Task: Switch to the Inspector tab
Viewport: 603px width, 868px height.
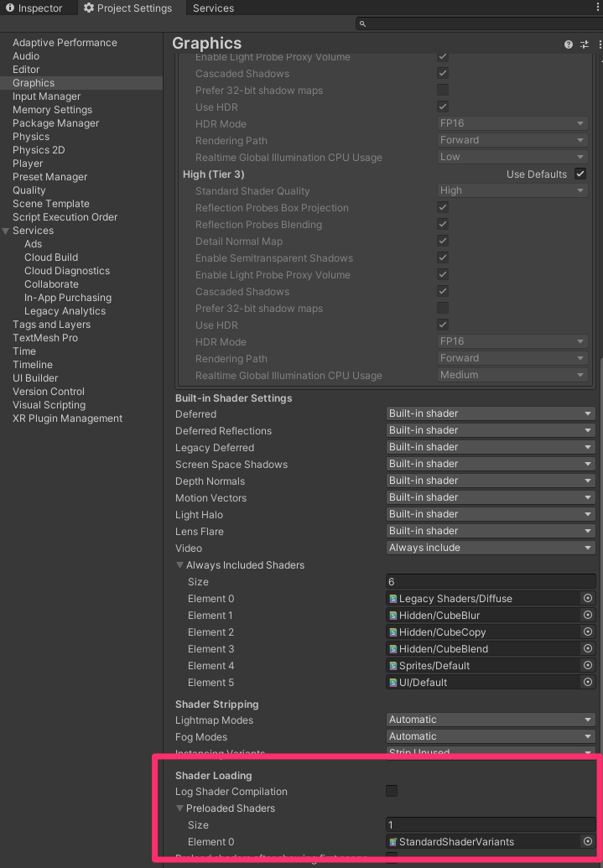Action: (x=38, y=8)
